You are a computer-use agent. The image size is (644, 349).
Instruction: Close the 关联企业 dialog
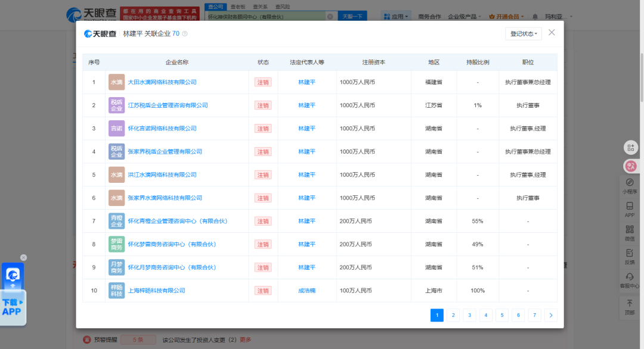552,33
